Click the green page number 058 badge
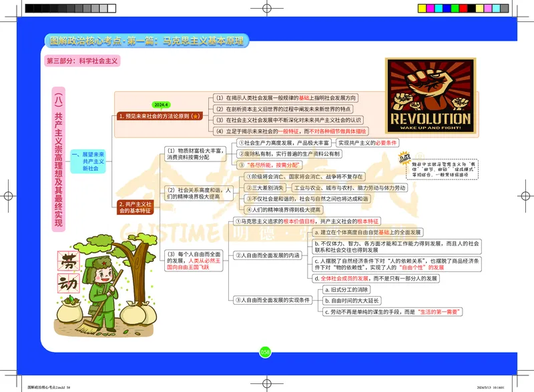534x392 pixels. tap(265, 352)
